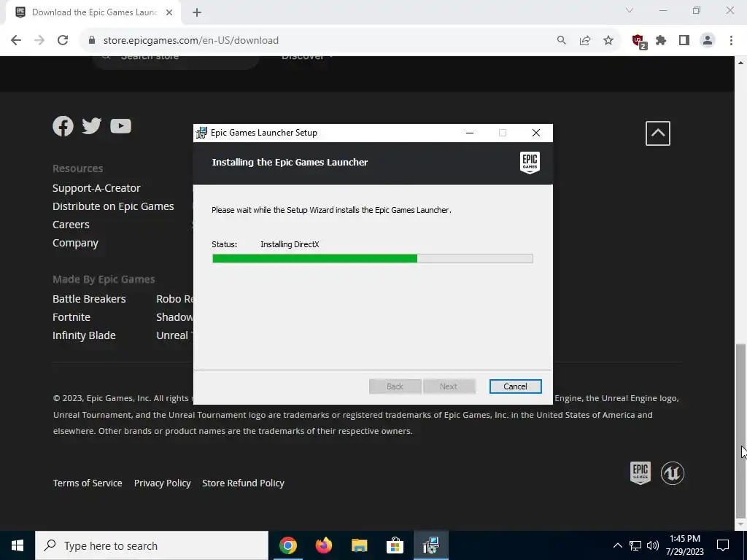
Task: Click the page vertical scrollbar thumb
Action: tap(740, 431)
